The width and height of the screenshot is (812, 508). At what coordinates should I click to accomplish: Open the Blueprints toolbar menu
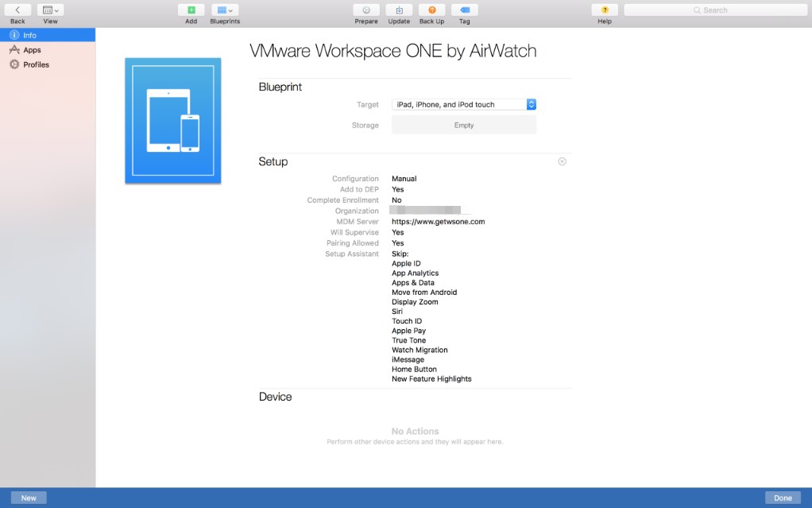(x=225, y=10)
